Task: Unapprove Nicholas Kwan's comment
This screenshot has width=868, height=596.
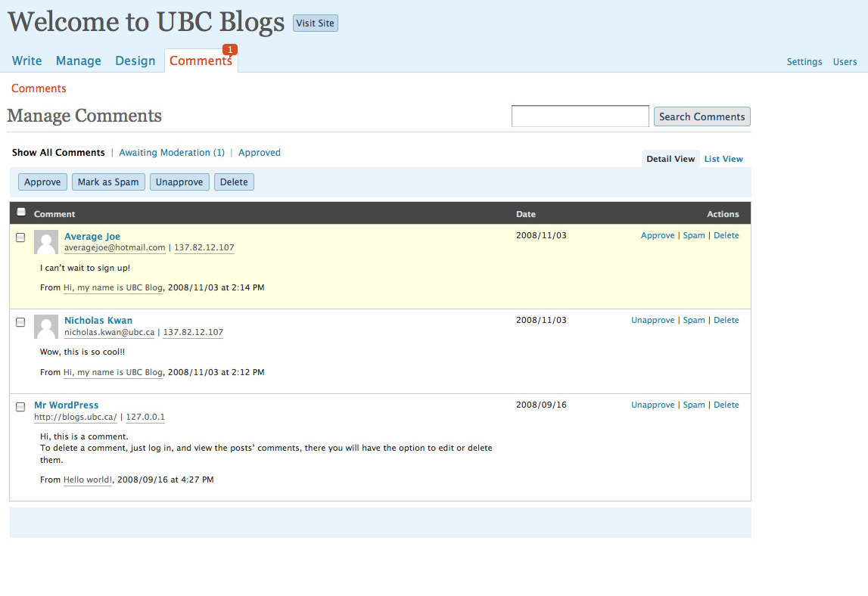Action: coord(652,320)
